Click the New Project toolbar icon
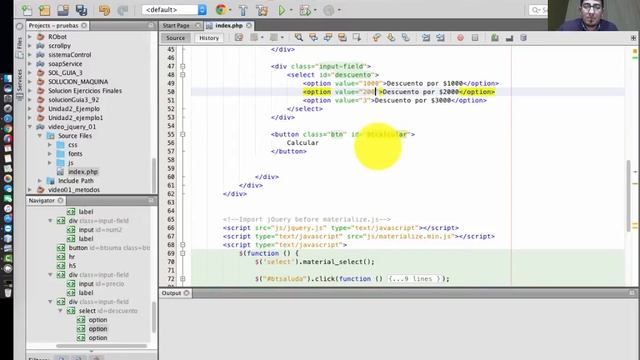The width and height of the screenshot is (640, 360). pyautogui.click(x=44, y=10)
